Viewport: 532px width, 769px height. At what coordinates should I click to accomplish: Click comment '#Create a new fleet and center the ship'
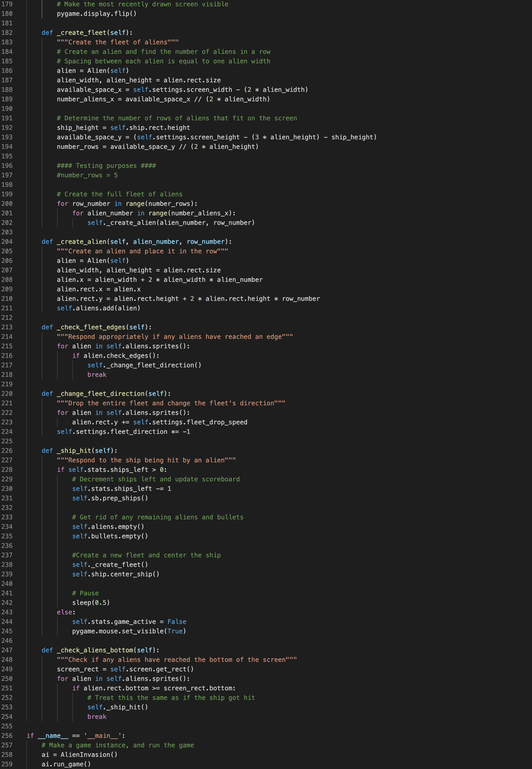coord(146,555)
